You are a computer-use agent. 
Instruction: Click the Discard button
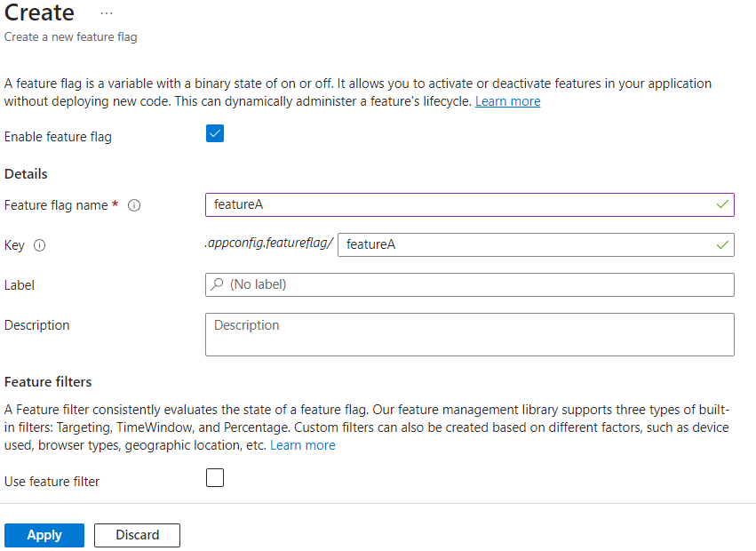(x=137, y=535)
